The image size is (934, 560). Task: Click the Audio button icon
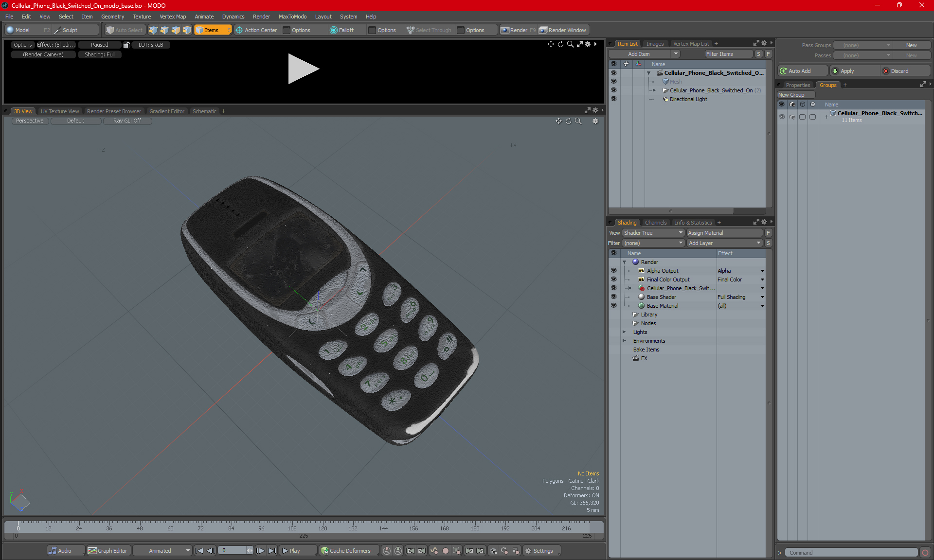[x=53, y=551]
